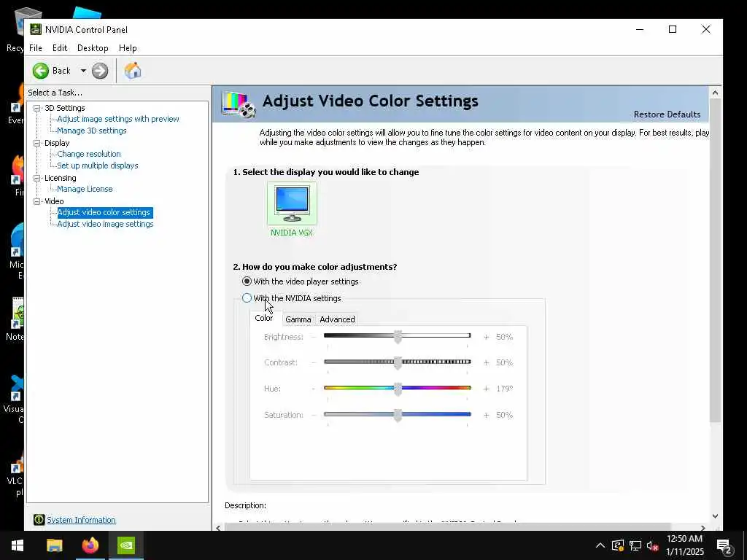Viewport: 747px width, 560px height.
Task: Select the NVIDIA VGX display thumbnail
Action: click(x=292, y=204)
